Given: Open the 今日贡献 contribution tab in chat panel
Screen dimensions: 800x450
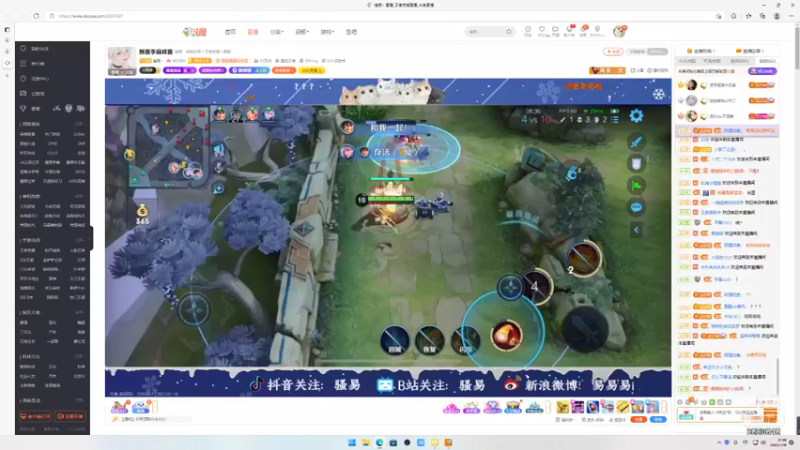Looking at the screenshot, I should click(x=687, y=61).
